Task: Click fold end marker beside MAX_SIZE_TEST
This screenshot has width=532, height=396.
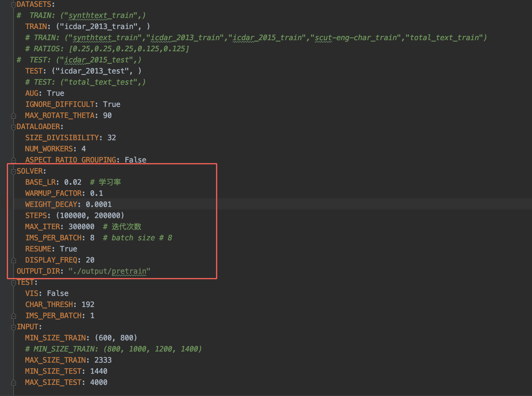Action: [x=13, y=382]
